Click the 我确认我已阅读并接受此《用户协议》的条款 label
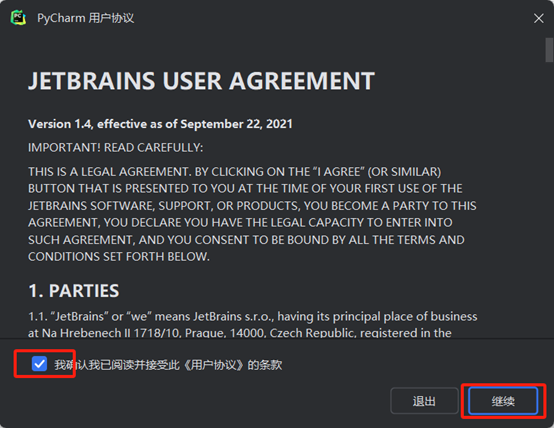This screenshot has width=554, height=428. (x=168, y=365)
